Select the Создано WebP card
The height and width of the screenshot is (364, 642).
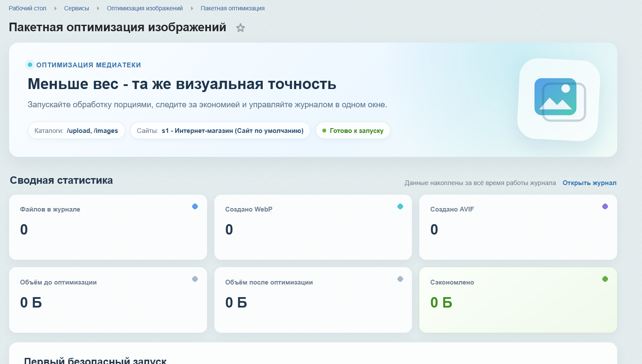coord(313,227)
